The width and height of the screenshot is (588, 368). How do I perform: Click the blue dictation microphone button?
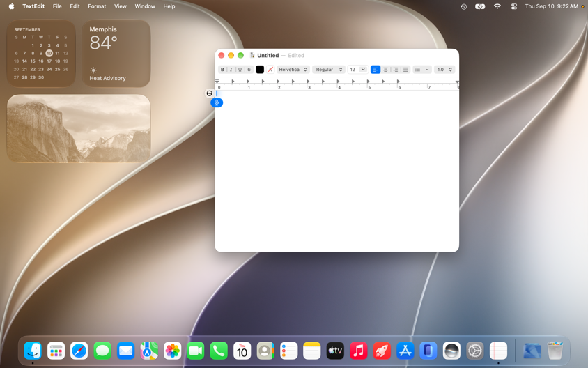(217, 102)
